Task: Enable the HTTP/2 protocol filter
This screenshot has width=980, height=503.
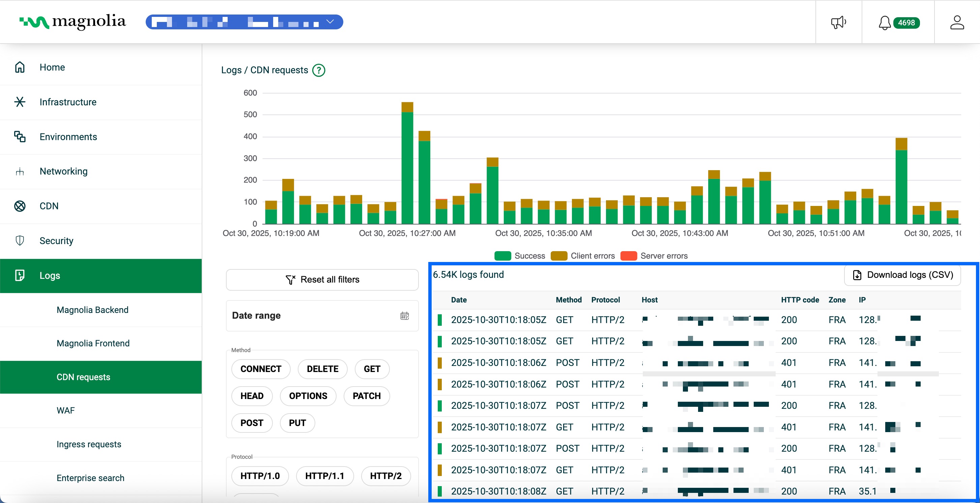Action: pyautogui.click(x=386, y=476)
